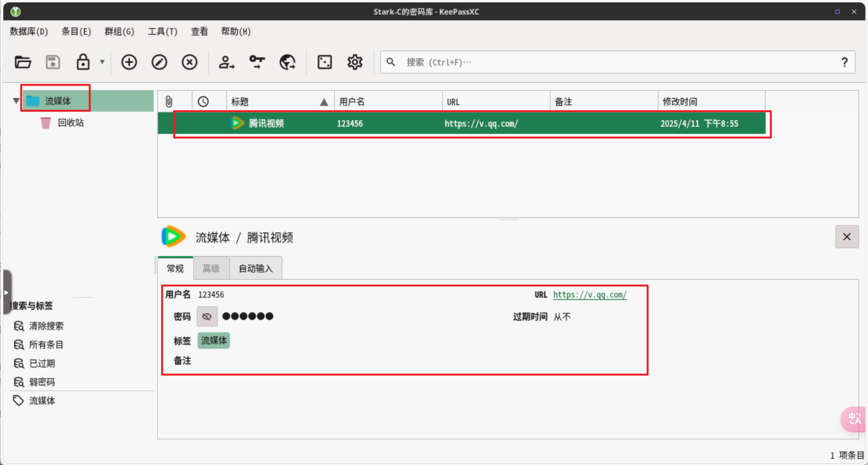
Task: Click the masked password dots
Action: click(248, 316)
